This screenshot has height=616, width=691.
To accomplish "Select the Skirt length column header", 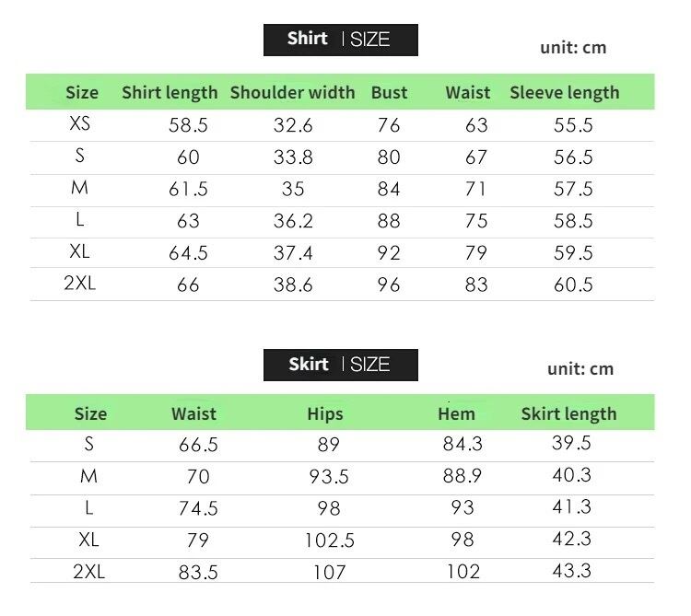I will (x=568, y=413).
